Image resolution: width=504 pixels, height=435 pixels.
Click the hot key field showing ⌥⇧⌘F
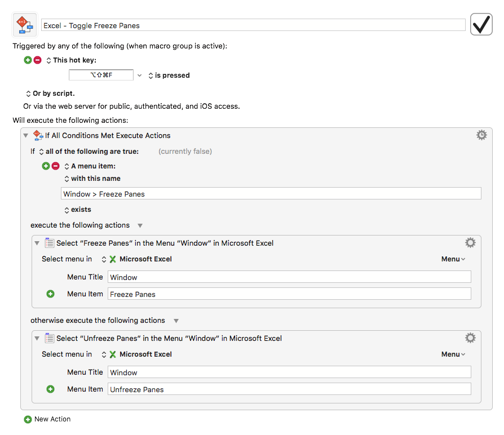click(x=101, y=75)
